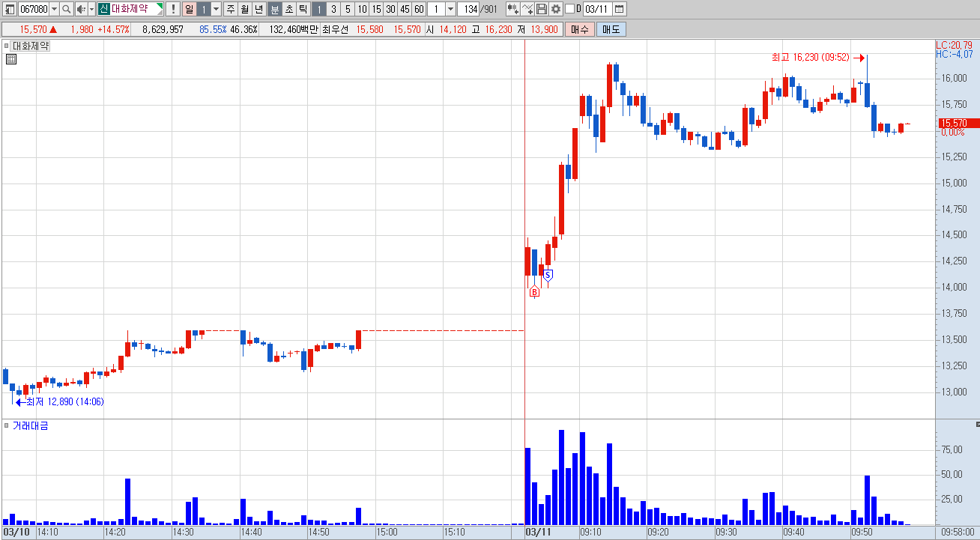
Task: Click the 85.55% value in info bar
Action: pos(214,29)
